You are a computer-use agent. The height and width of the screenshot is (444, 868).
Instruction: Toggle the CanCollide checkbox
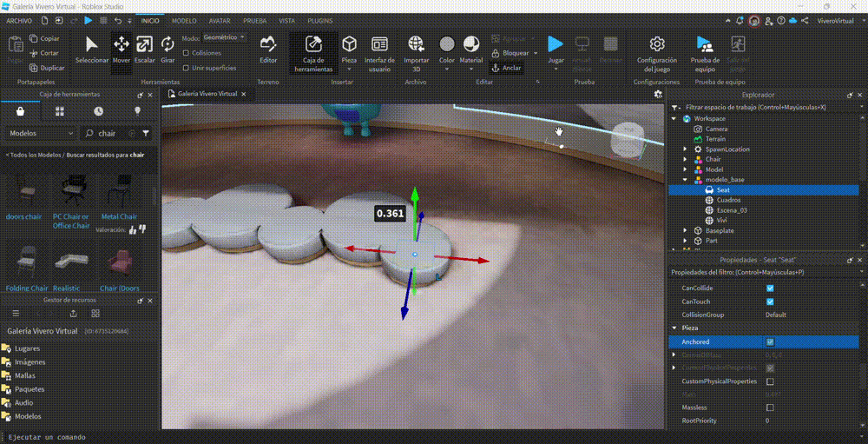coord(770,288)
